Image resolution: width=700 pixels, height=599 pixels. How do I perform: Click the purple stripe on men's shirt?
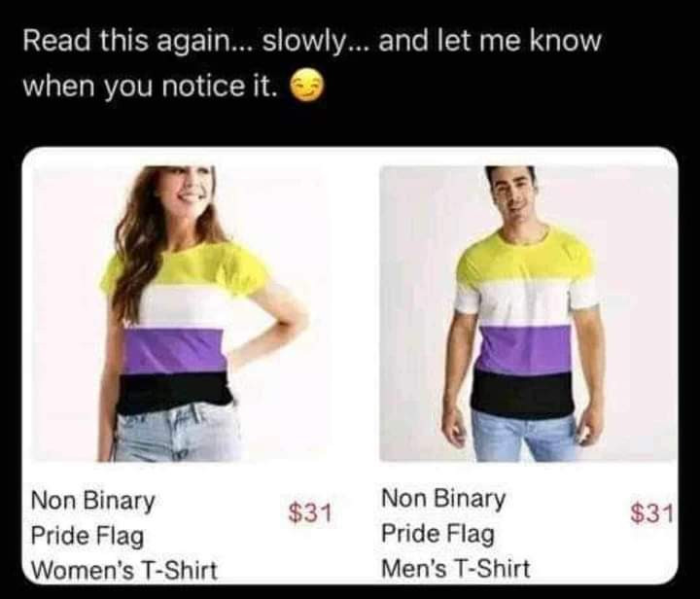525,349
